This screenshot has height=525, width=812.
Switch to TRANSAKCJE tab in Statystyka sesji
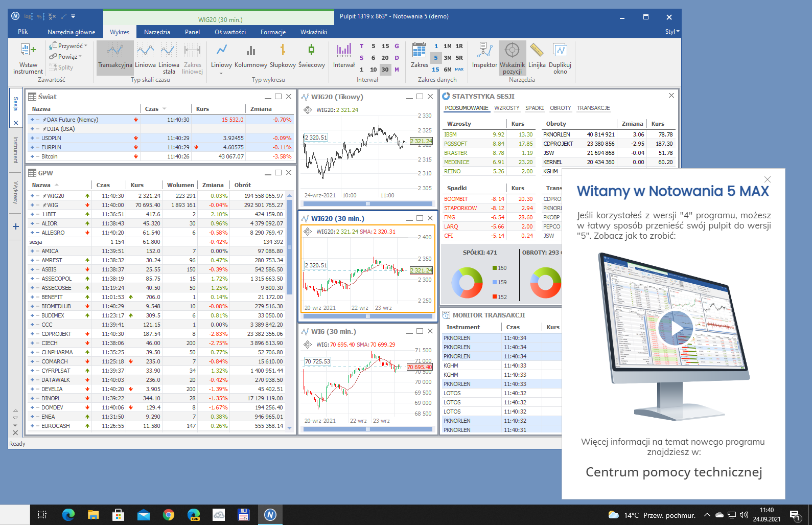click(593, 108)
